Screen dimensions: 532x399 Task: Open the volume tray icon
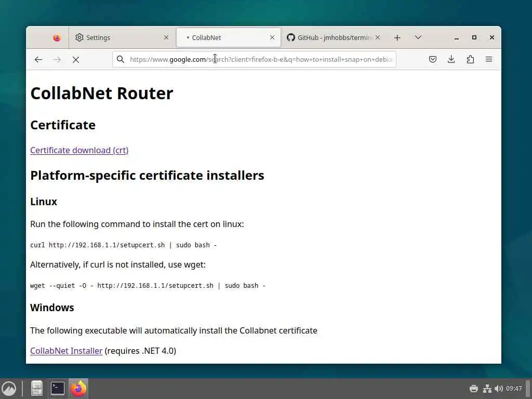click(x=499, y=389)
